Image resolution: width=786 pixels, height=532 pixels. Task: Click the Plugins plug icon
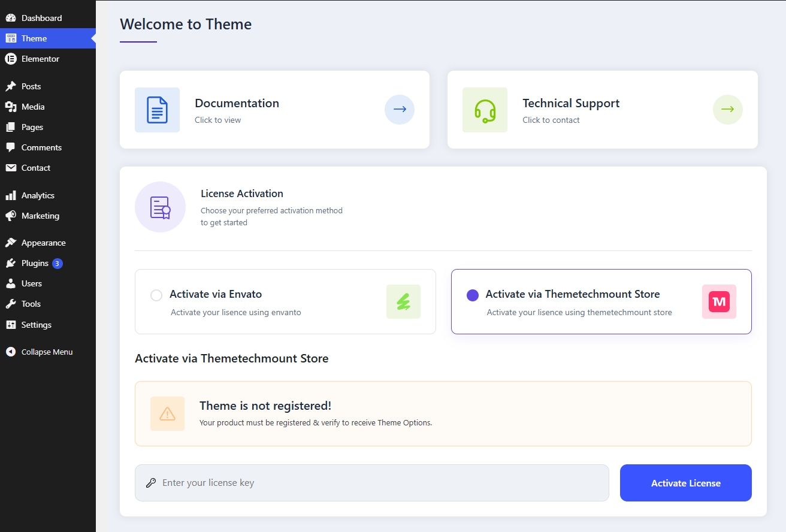pyautogui.click(x=11, y=263)
